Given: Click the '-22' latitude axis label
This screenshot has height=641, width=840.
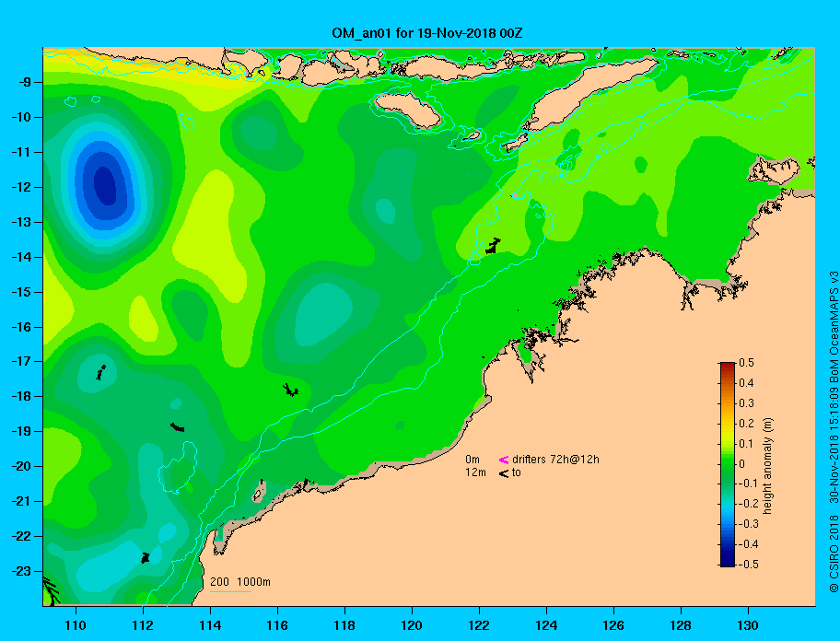Looking at the screenshot, I should (20, 537).
